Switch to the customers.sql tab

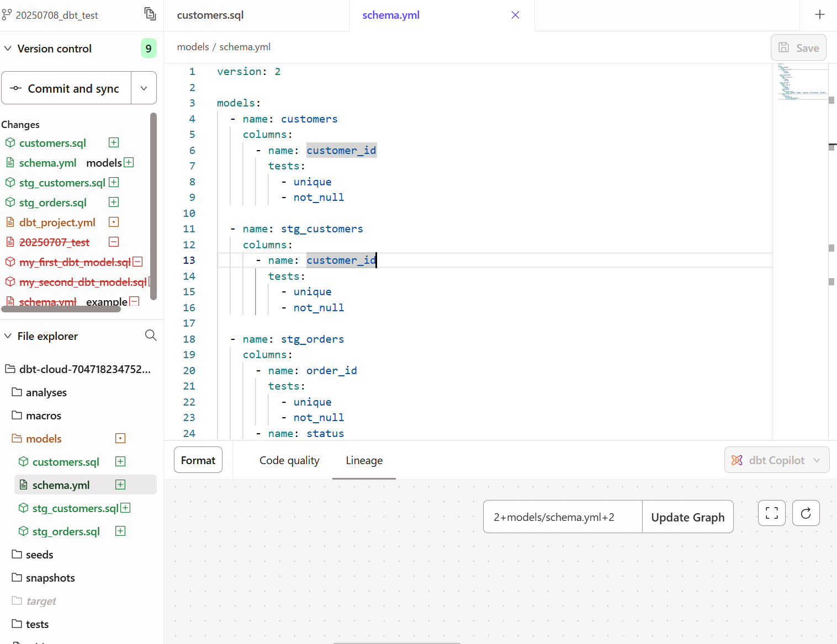[210, 15]
